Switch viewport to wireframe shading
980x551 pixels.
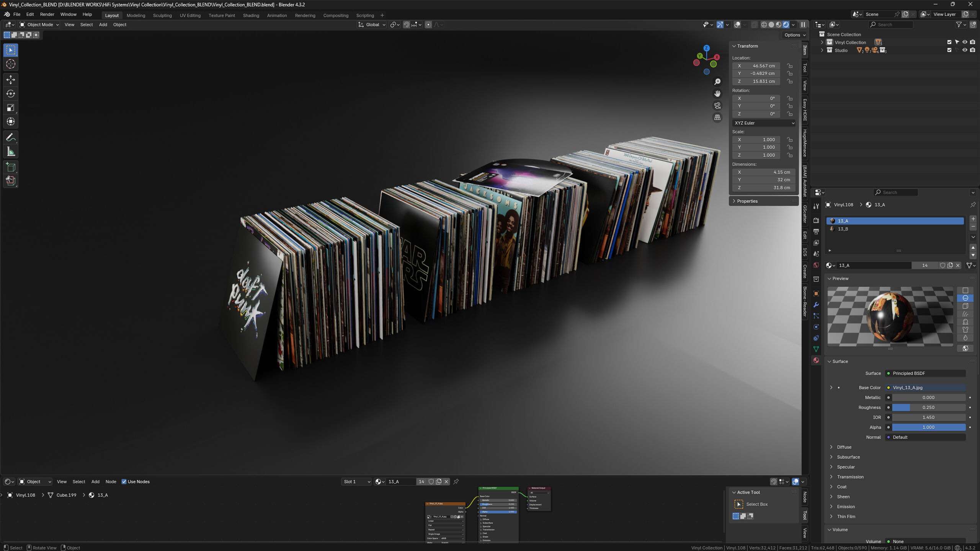tap(764, 24)
